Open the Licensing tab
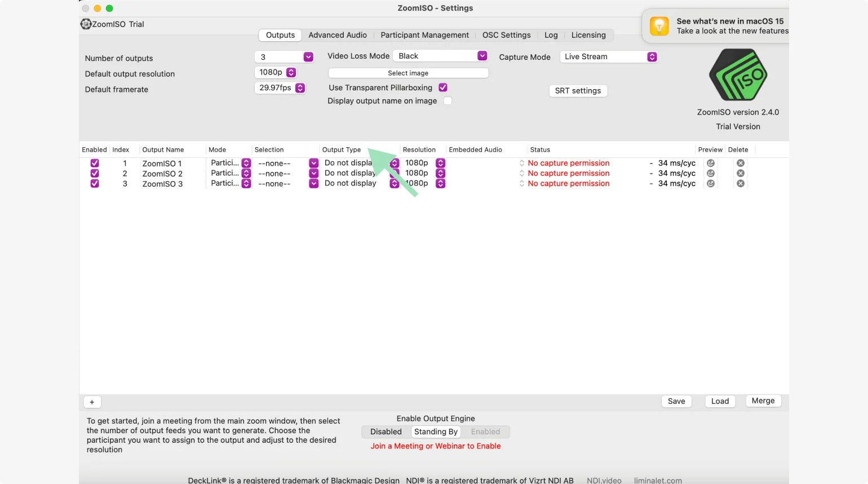The width and height of the screenshot is (868, 484). pos(588,35)
